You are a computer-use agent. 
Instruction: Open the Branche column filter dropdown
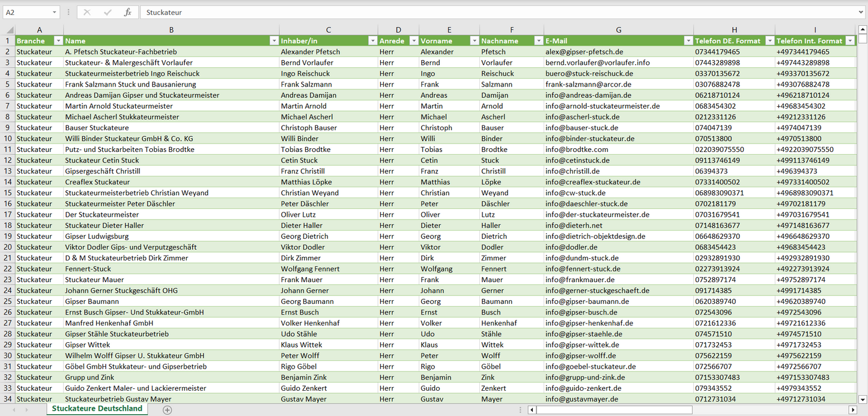(x=58, y=41)
